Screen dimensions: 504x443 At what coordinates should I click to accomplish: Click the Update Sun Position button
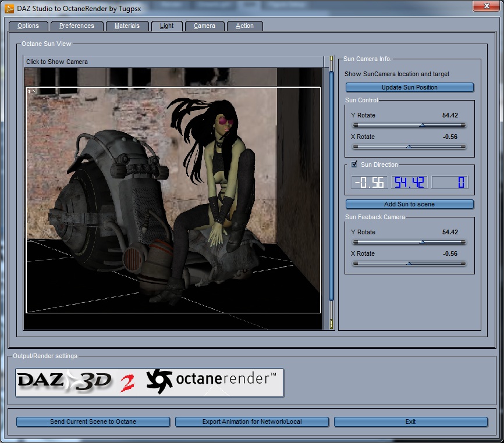[410, 87]
